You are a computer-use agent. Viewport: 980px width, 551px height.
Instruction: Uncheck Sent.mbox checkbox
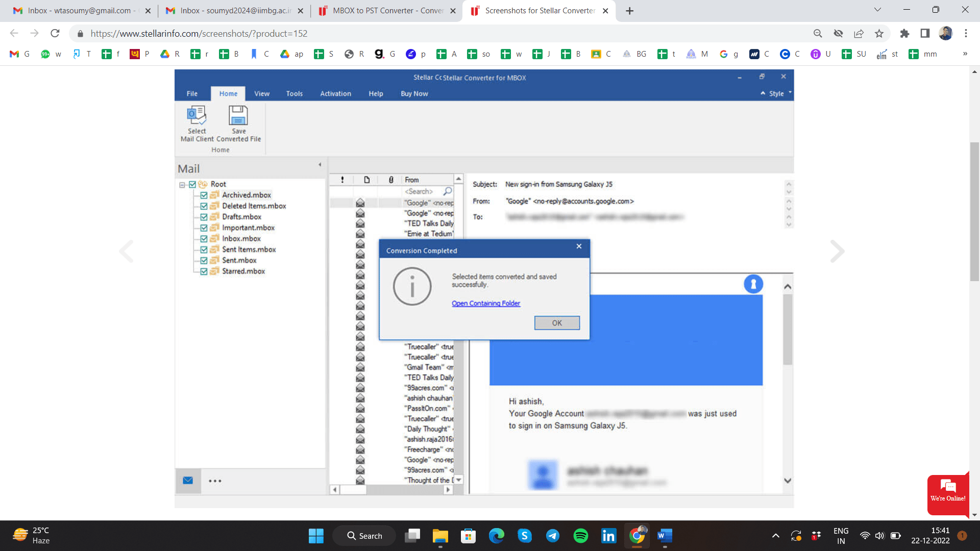tap(204, 260)
